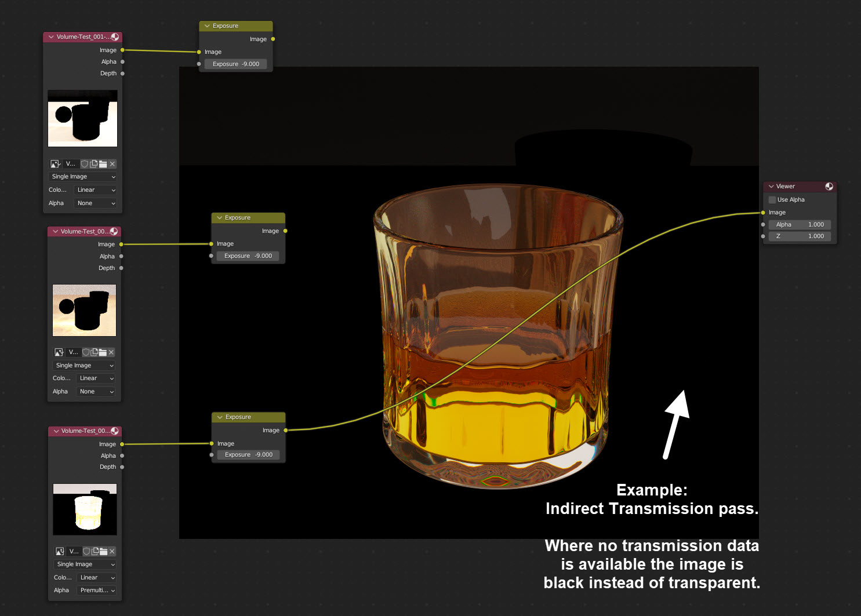Toggle fake user shield on top image node
The width and height of the screenshot is (861, 616).
pyautogui.click(x=84, y=163)
